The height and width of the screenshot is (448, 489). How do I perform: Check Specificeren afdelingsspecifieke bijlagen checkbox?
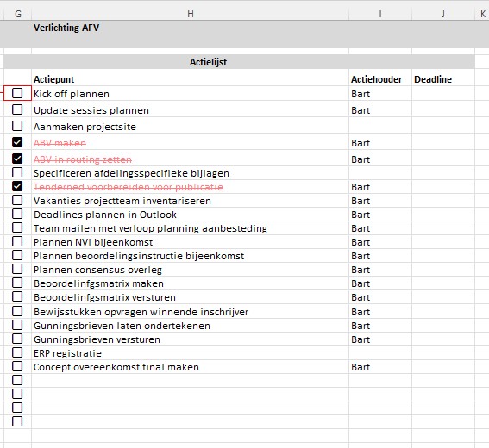17,172
